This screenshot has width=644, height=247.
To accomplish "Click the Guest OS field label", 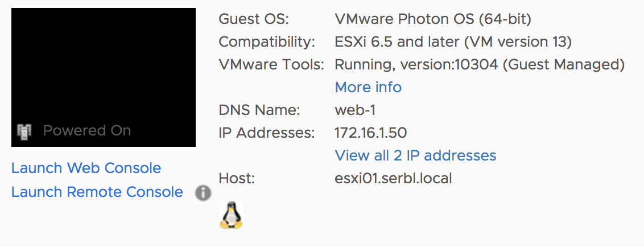I will 254,19.
